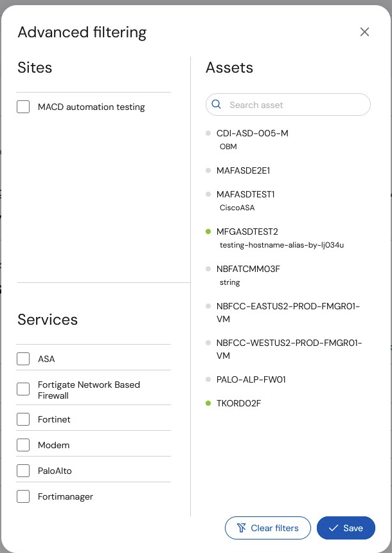
Task: Click the green status dot beside MFGASDTEST2
Action: click(x=208, y=231)
